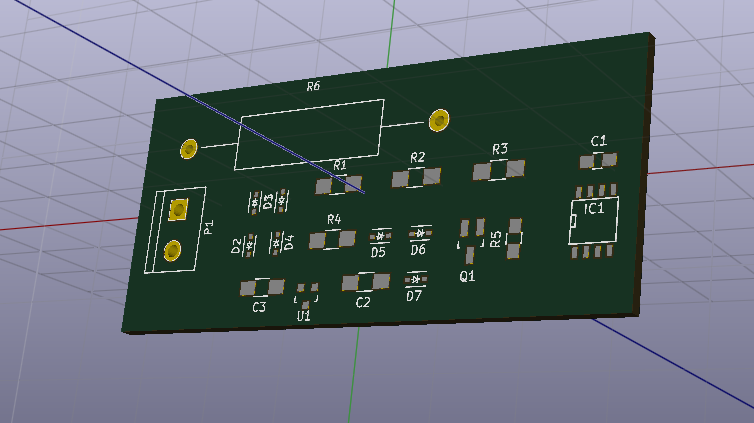
Task: Click the R5 resistor next to Q1
Action: click(514, 238)
